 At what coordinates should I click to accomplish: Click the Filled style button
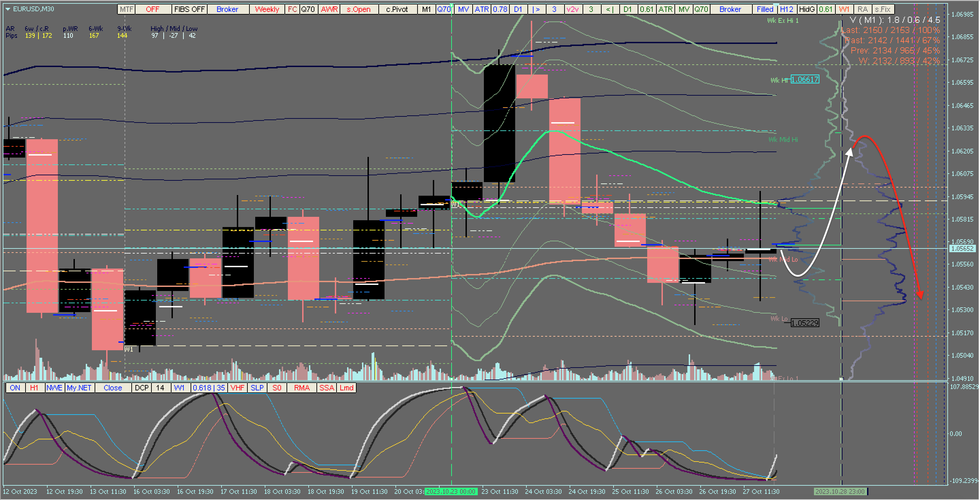click(765, 9)
